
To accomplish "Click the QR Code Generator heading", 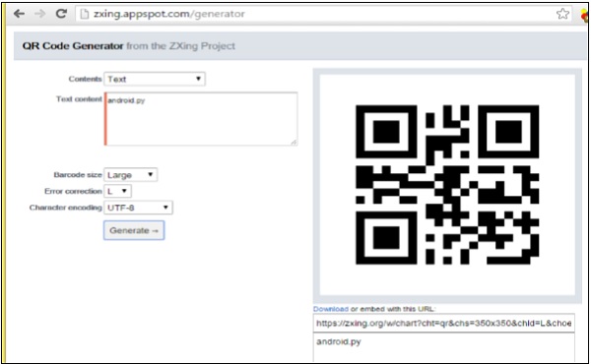I will pos(73,46).
